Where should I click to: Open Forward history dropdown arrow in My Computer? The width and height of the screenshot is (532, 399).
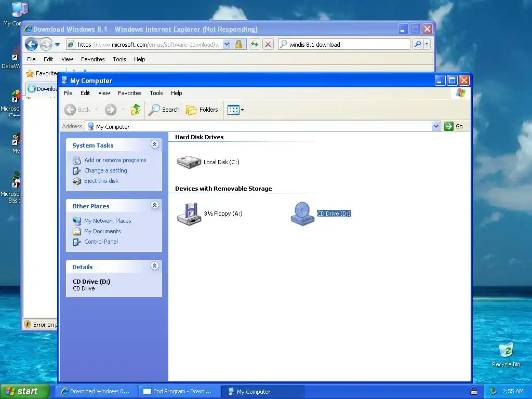coord(123,110)
